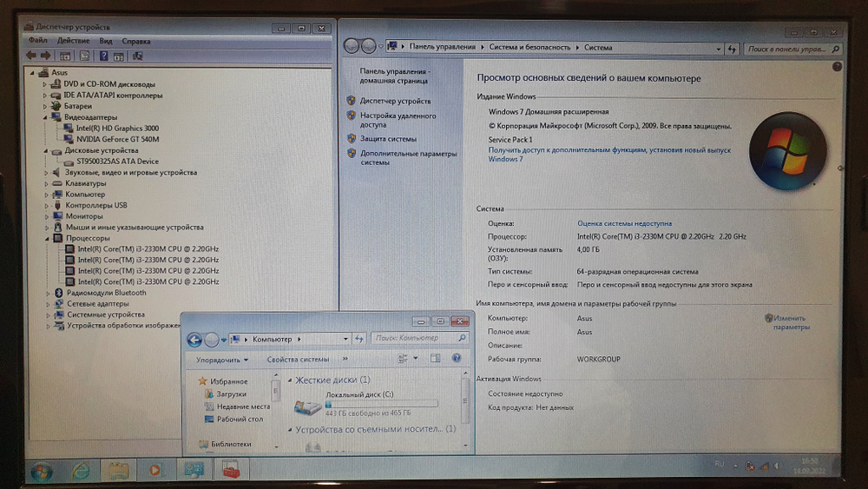Open the Вид menu

coord(106,41)
